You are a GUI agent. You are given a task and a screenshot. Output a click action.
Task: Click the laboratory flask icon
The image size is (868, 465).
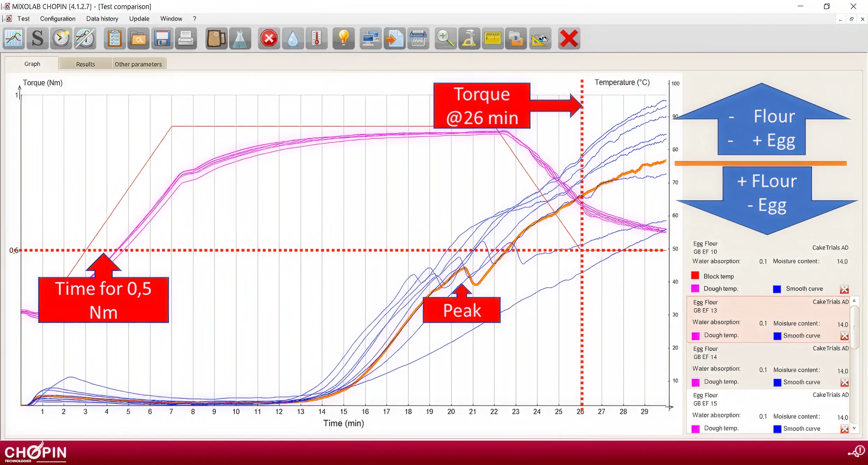(240, 38)
